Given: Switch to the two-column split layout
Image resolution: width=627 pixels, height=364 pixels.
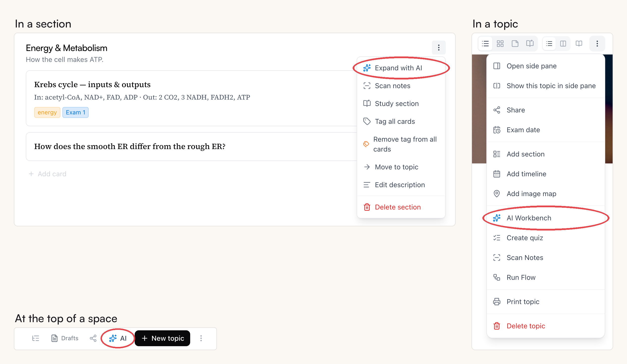Looking at the screenshot, I should tap(563, 44).
